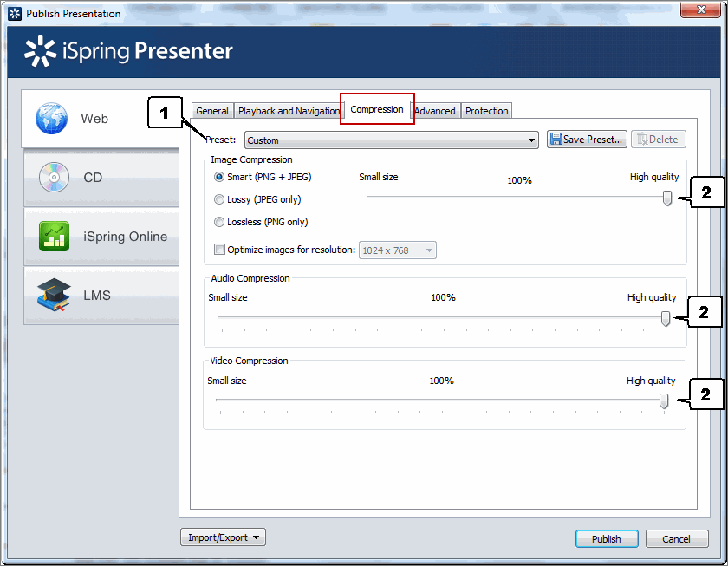Image resolution: width=728 pixels, height=566 pixels.
Task: Click the floppy disk icon on Save Preset
Action: click(x=556, y=140)
